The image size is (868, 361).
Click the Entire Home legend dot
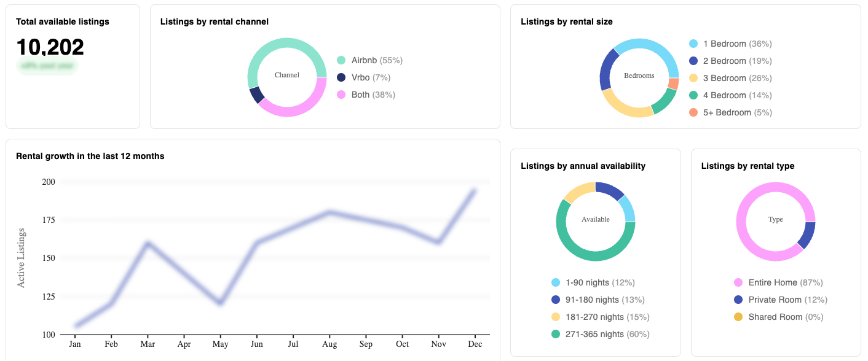[x=738, y=282]
